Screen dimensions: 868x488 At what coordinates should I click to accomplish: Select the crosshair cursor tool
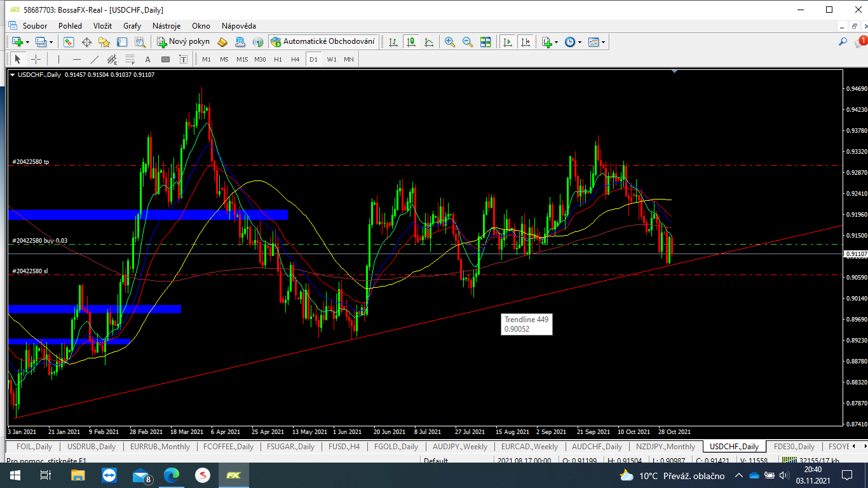36,59
